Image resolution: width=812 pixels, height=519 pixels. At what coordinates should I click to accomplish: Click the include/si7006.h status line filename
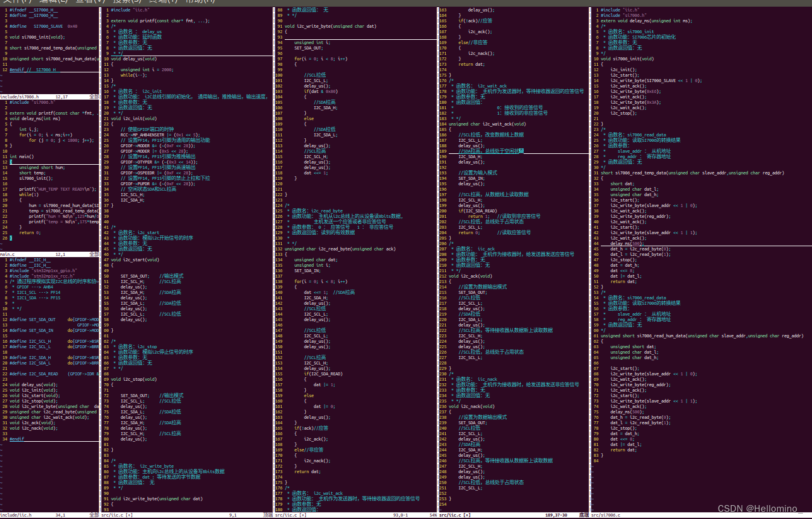tap(19, 97)
